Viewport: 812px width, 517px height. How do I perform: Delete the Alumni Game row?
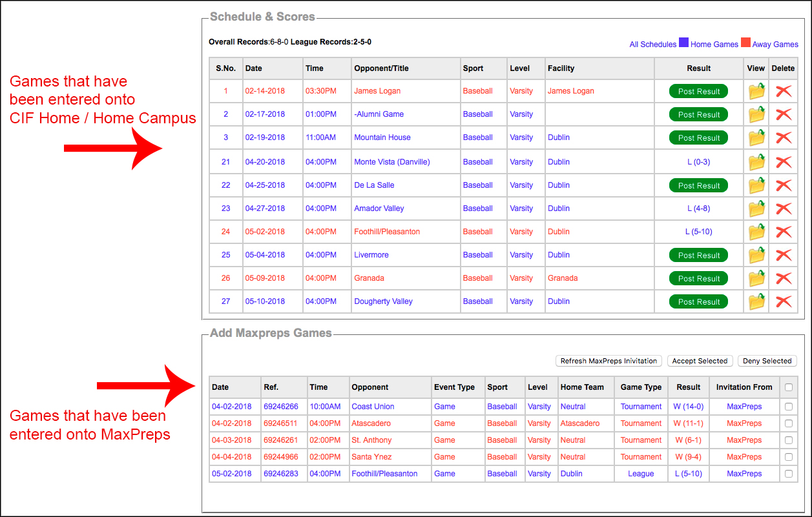[784, 115]
